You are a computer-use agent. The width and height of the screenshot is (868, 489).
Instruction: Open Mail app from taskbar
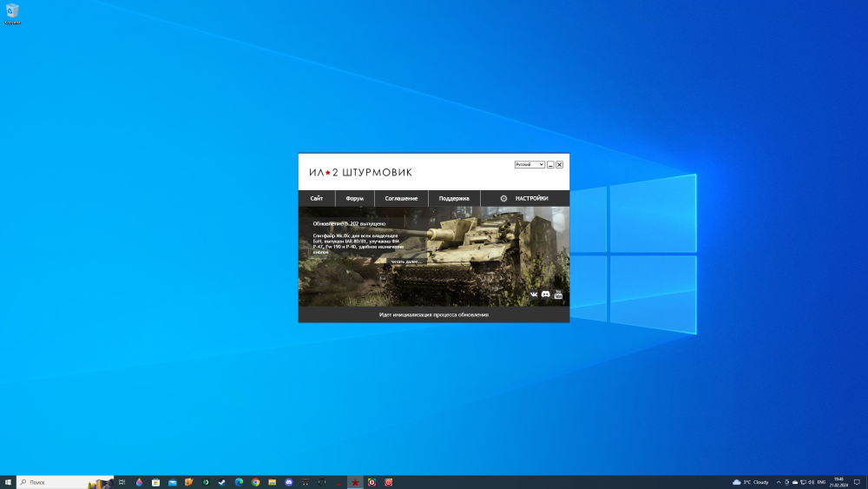[x=172, y=482]
